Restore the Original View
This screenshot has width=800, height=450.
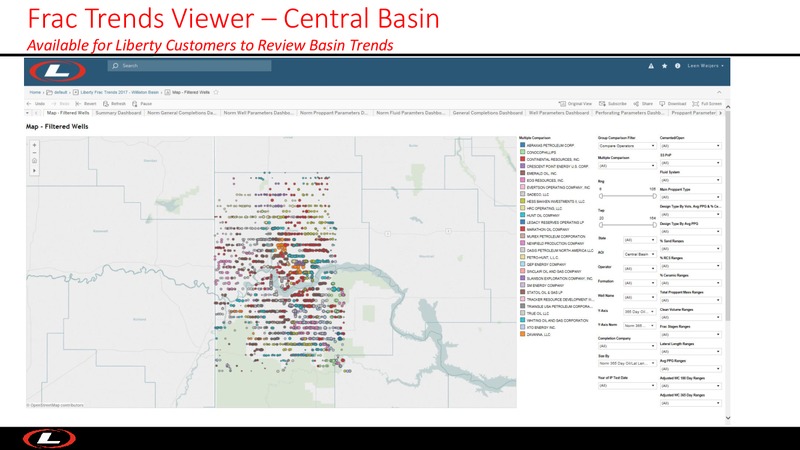coord(575,104)
